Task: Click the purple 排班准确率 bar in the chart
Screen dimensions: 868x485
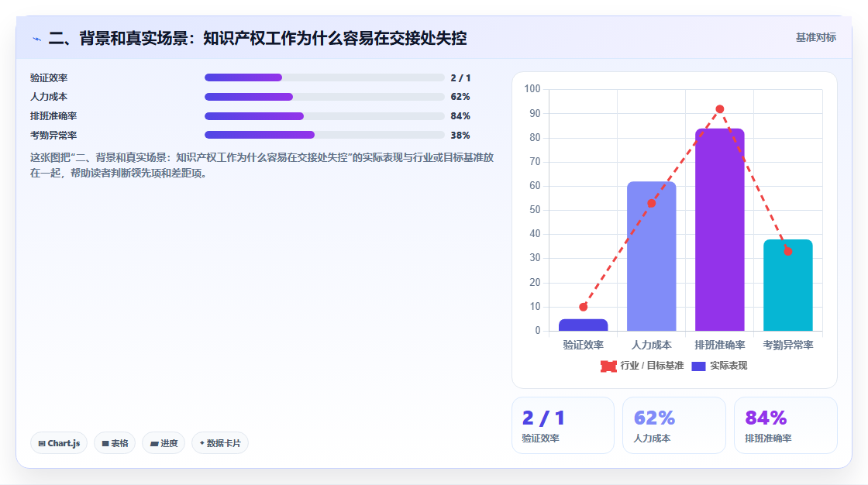Action: click(720, 230)
